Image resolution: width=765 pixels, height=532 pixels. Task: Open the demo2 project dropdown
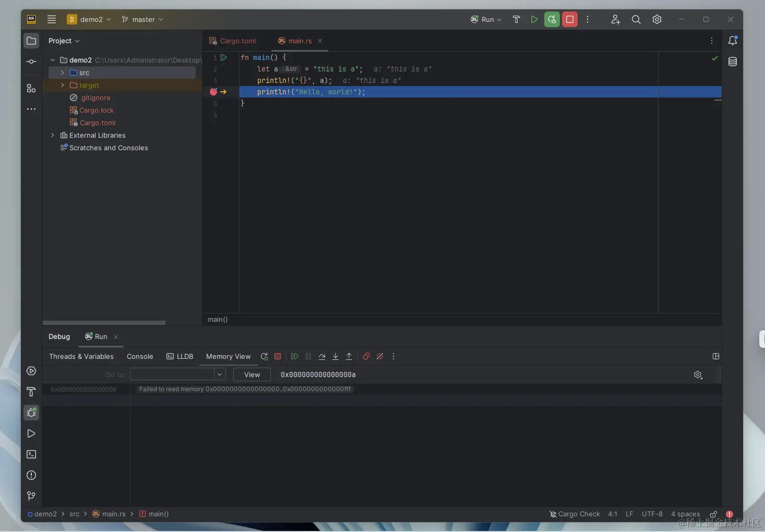89,19
